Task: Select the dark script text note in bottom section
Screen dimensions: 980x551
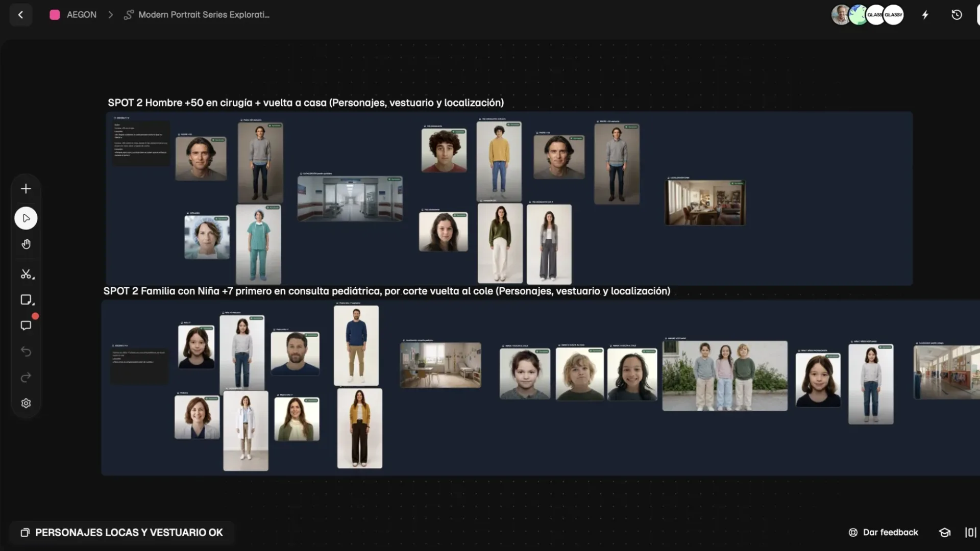Action: click(x=139, y=366)
